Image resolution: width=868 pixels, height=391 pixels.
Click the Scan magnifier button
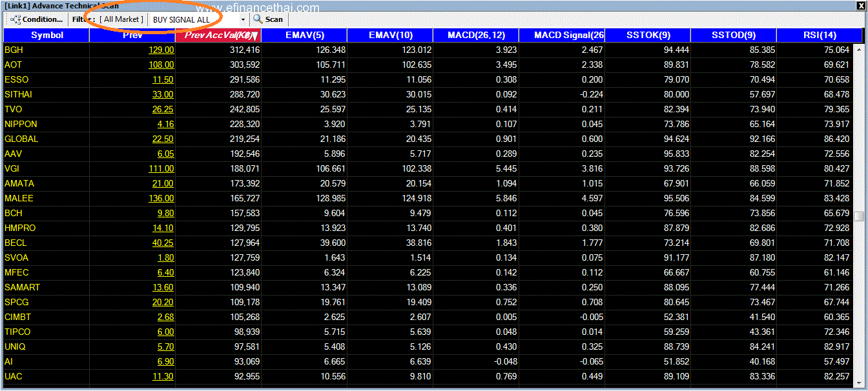pos(269,19)
